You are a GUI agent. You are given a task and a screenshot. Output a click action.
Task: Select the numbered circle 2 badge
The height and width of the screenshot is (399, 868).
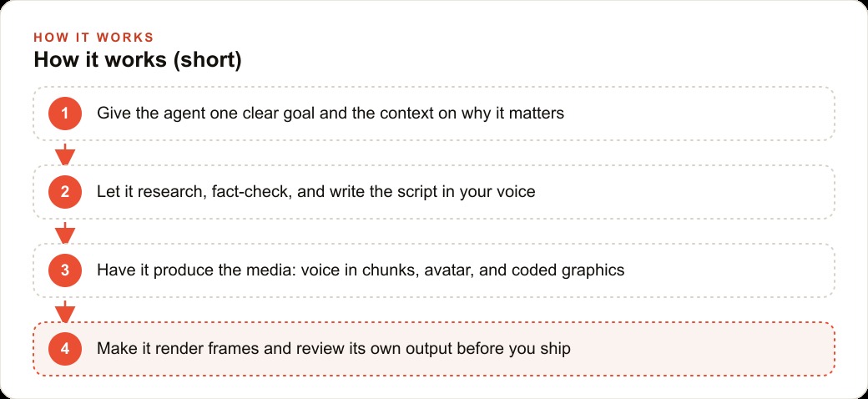65,192
